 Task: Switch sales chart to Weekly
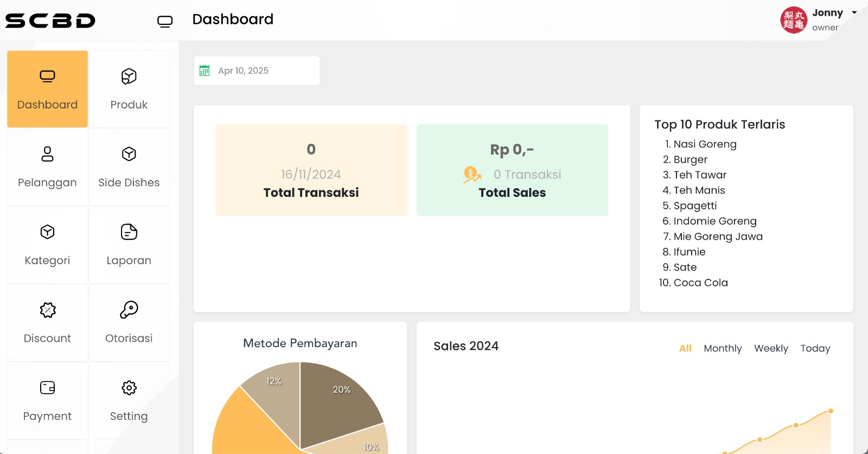771,348
